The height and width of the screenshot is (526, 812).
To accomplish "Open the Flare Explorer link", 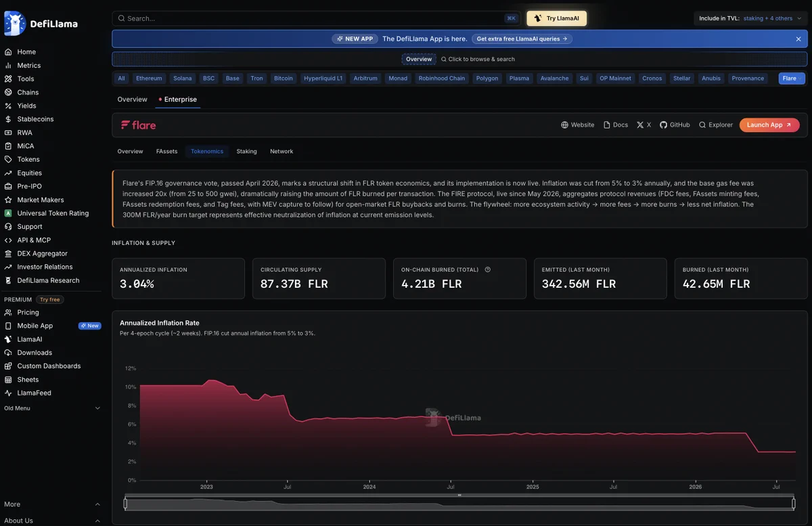I will tap(716, 125).
